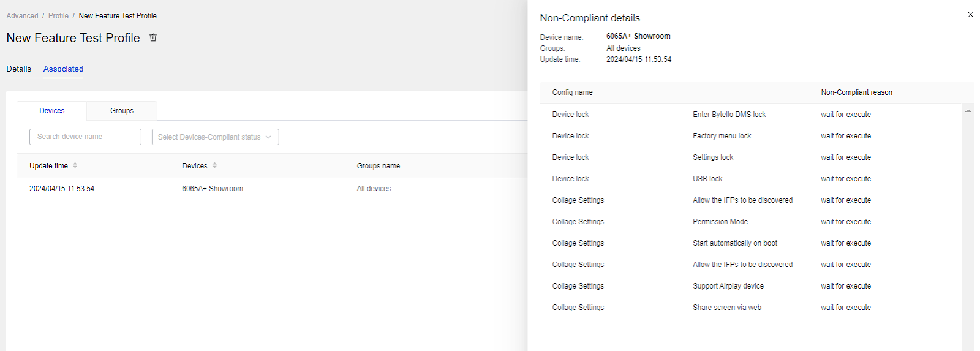The width and height of the screenshot is (980, 351).
Task: Click the Enter Bytello DMS lock row
Action: click(751, 115)
